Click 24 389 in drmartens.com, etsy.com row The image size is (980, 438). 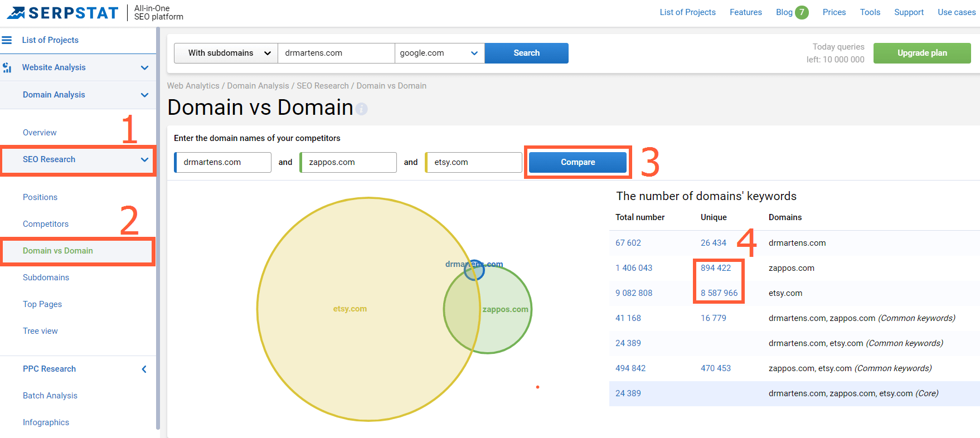click(628, 343)
